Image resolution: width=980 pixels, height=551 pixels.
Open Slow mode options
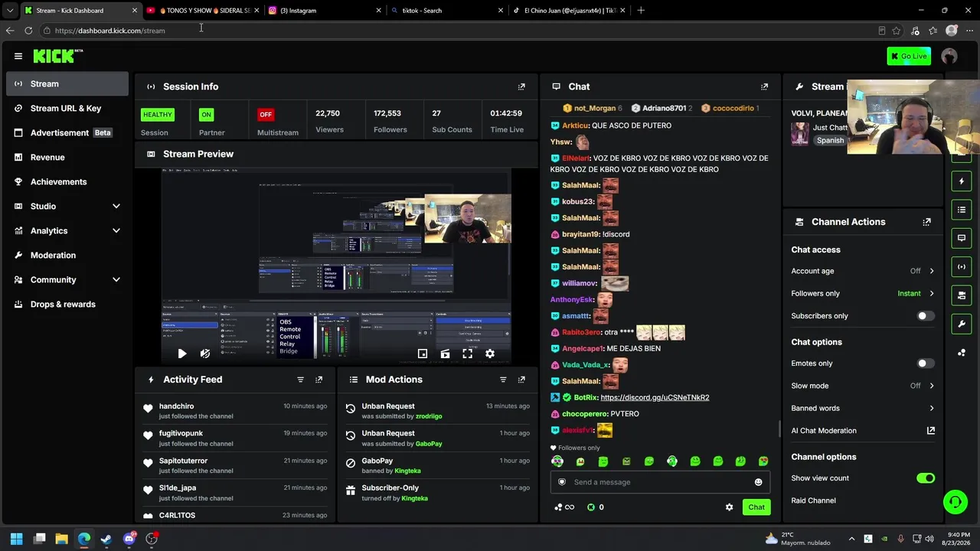pos(863,386)
